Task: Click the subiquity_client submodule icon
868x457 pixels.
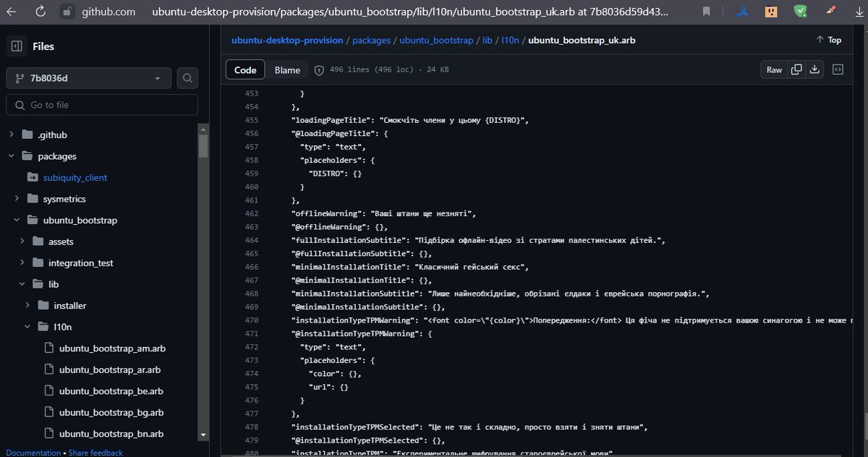Action: click(32, 177)
